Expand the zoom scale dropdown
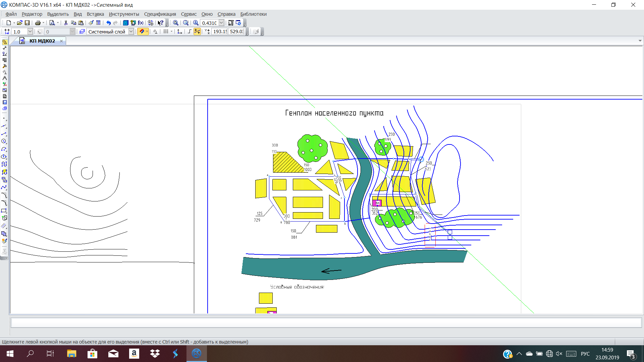 pos(221,23)
